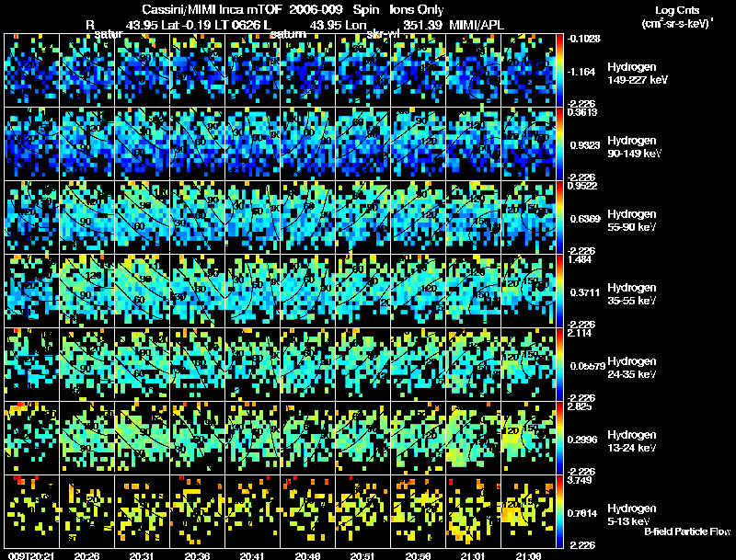Click the '0.9522' color scale value
736x560 pixels.
582,186
